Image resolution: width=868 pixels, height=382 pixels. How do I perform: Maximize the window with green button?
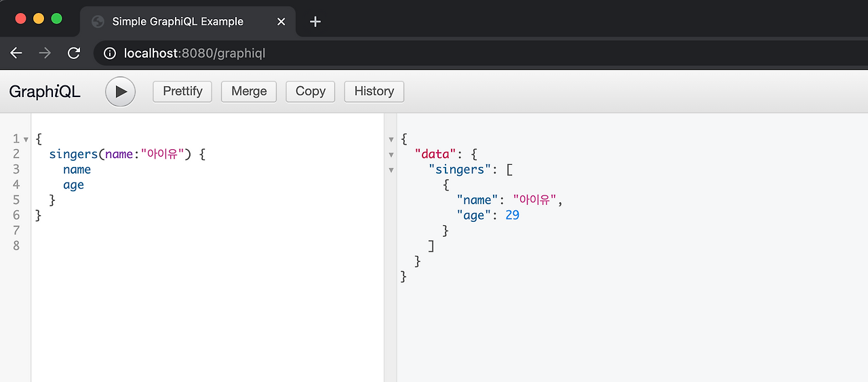57,19
